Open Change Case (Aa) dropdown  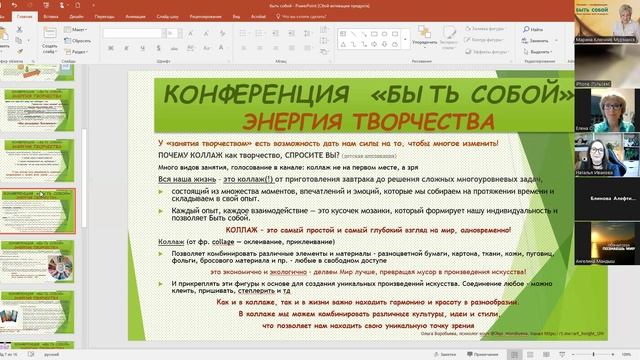[207, 48]
